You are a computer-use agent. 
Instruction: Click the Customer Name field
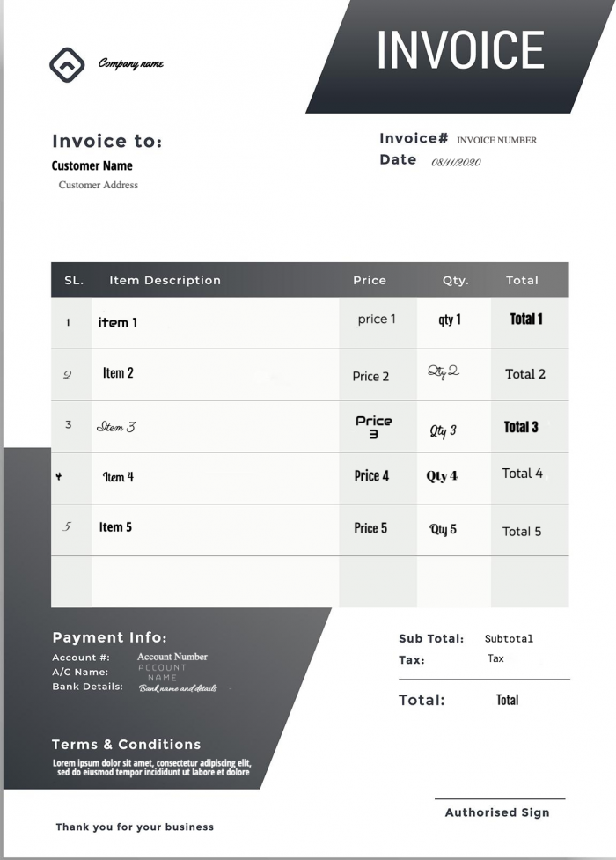pyautogui.click(x=92, y=165)
